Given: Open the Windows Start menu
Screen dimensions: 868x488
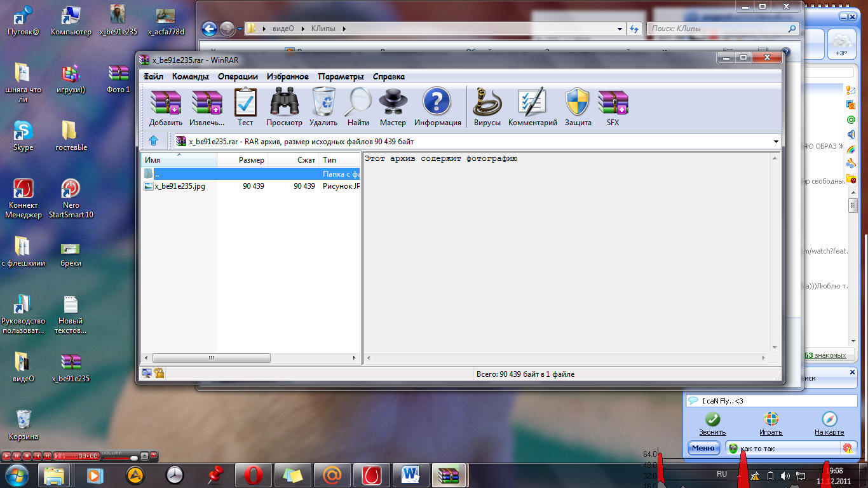Looking at the screenshot, I should [x=17, y=474].
